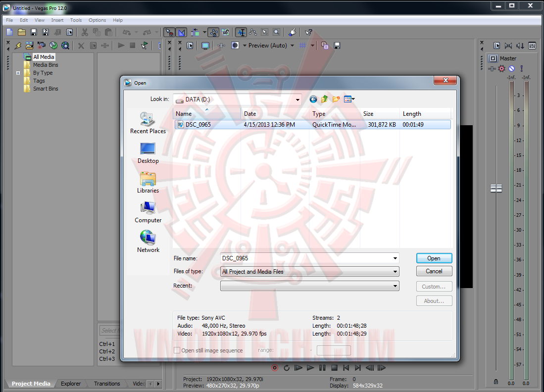Open the Auto Ripple mode dropdown arrow
Viewport: 544px width, 392px height.
[204, 32]
